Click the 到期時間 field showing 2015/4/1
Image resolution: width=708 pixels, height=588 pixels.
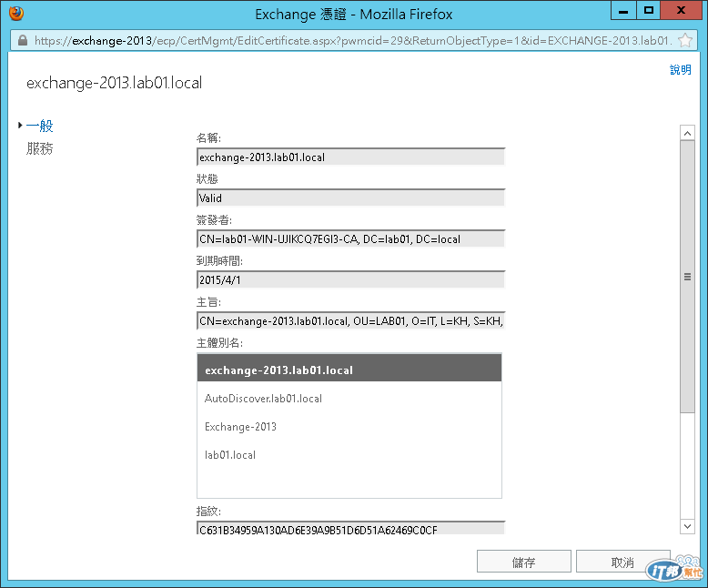[351, 280]
